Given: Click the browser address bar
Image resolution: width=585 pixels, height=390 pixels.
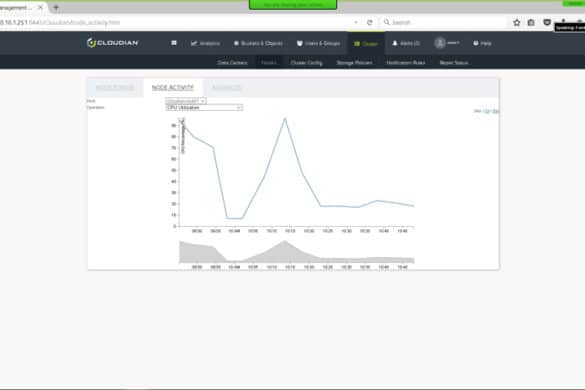Looking at the screenshot, I should (x=175, y=22).
